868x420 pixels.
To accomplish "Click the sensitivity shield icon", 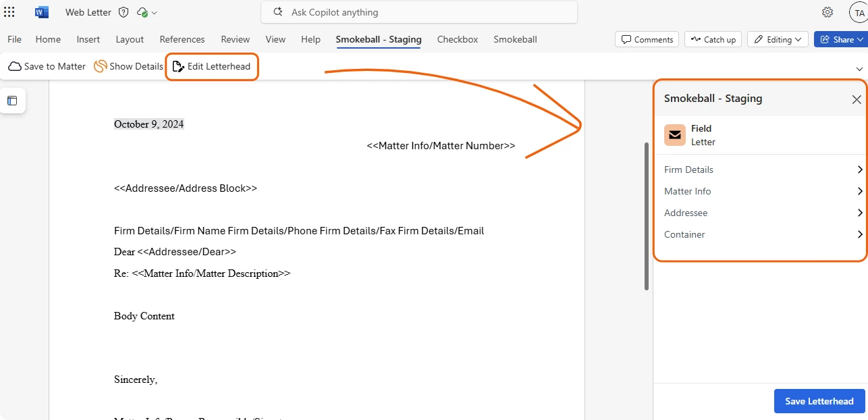I will (x=124, y=12).
